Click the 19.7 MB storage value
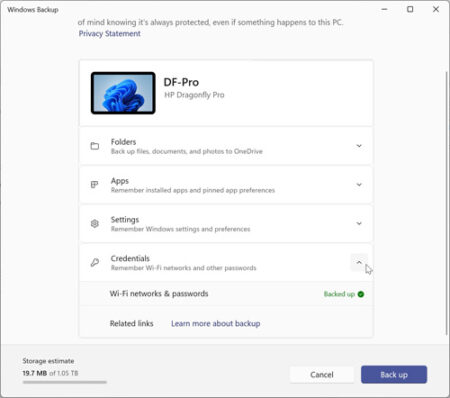 pos(35,373)
